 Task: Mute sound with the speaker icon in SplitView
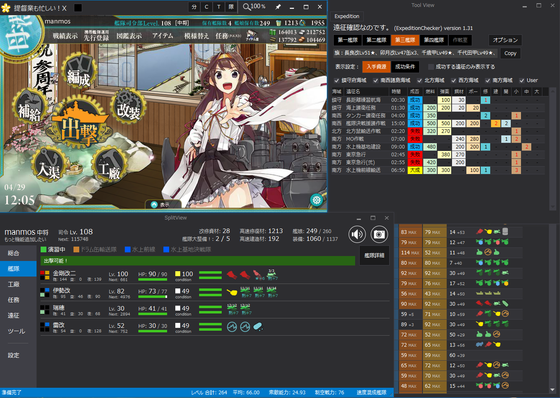[x=357, y=234]
